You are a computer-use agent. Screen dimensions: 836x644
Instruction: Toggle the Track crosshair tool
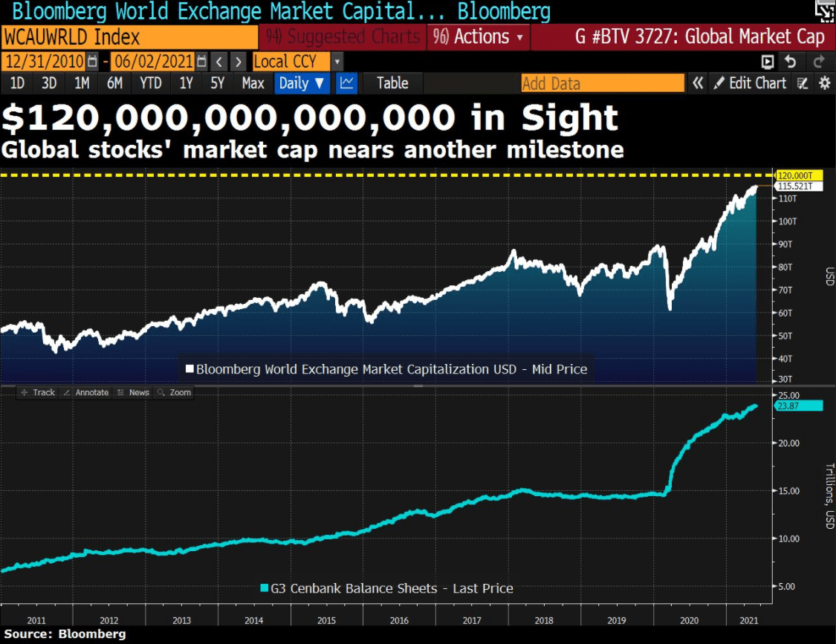tap(38, 392)
